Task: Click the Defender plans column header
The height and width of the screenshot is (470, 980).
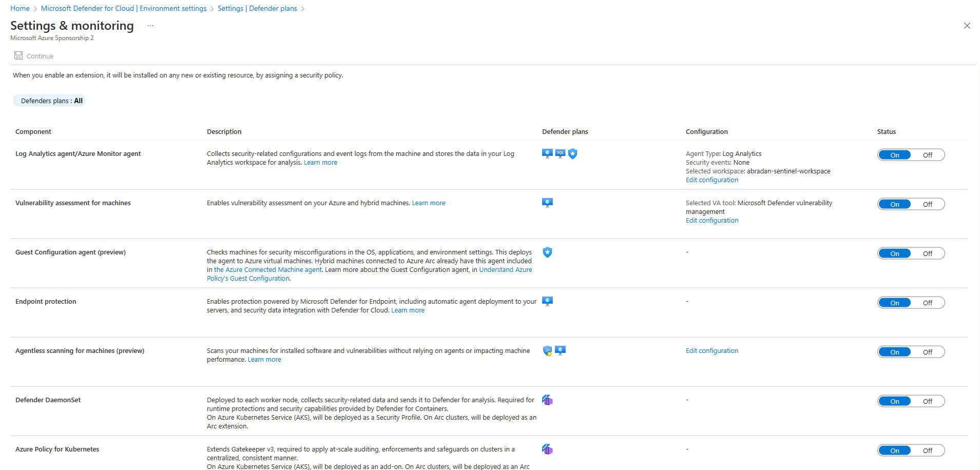Action: point(565,131)
